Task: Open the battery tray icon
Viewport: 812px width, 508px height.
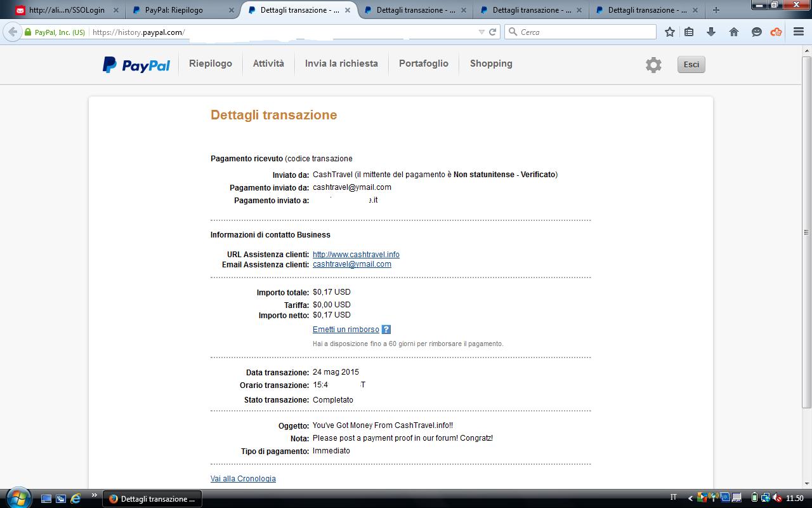Action: [x=754, y=498]
